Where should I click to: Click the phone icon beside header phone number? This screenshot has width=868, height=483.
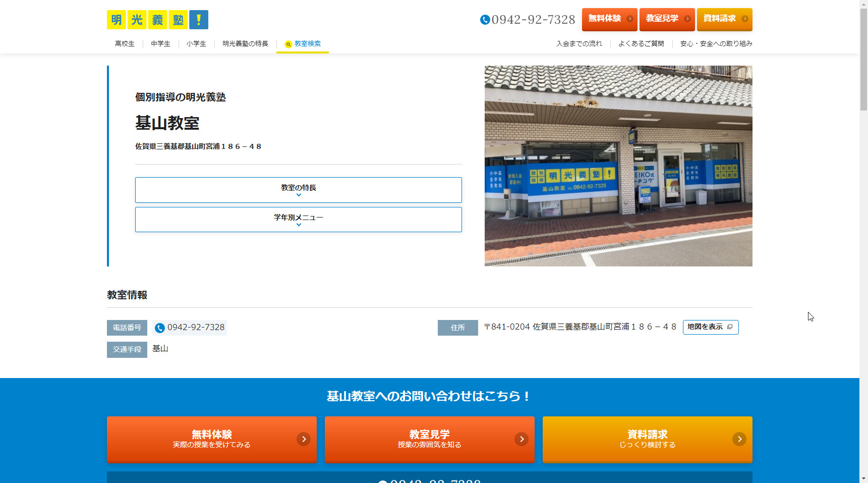pos(485,20)
